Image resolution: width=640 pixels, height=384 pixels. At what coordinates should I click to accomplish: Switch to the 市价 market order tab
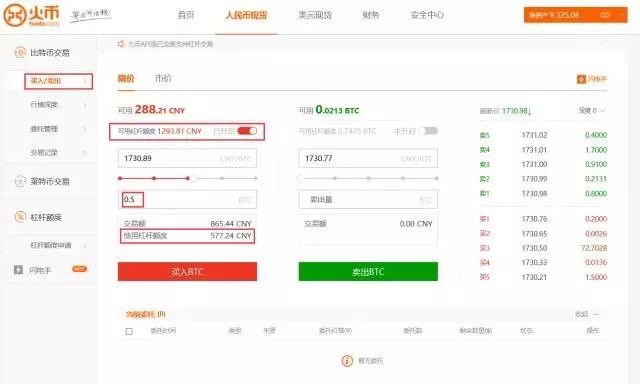(163, 78)
